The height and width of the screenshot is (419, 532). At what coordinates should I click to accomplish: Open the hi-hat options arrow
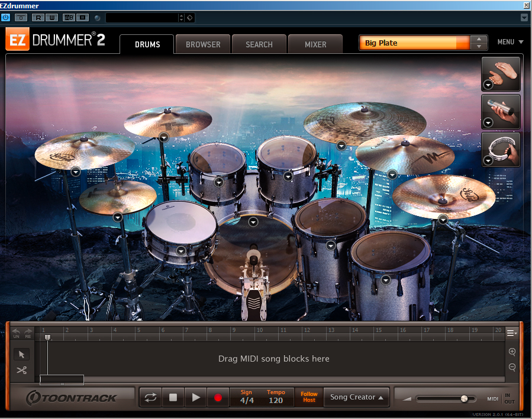point(118,217)
